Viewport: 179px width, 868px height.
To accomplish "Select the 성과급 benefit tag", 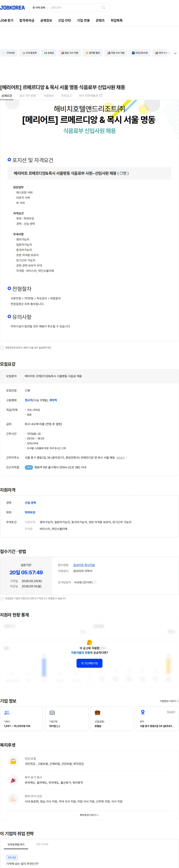I will pyautogui.click(x=49, y=53).
